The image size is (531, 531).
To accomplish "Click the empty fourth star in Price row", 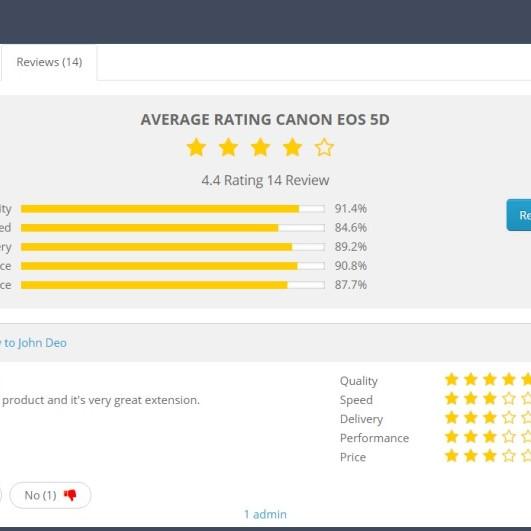I will [x=509, y=456].
